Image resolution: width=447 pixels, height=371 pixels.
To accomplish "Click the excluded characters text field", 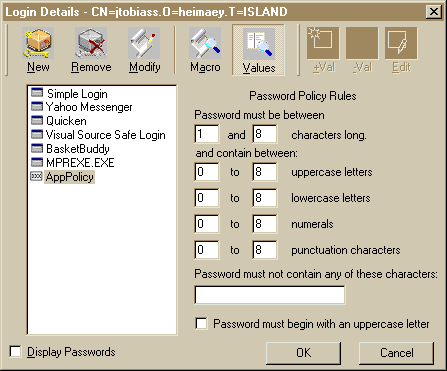I will click(x=270, y=295).
